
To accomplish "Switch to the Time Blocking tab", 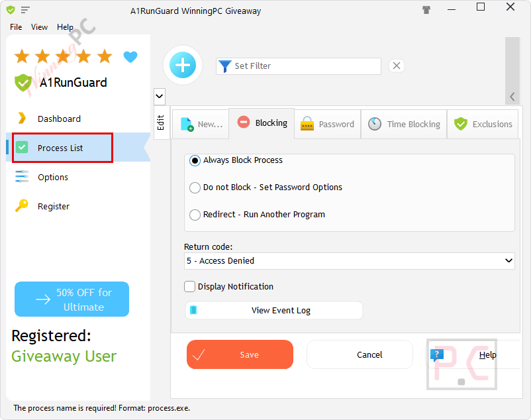I will point(404,125).
